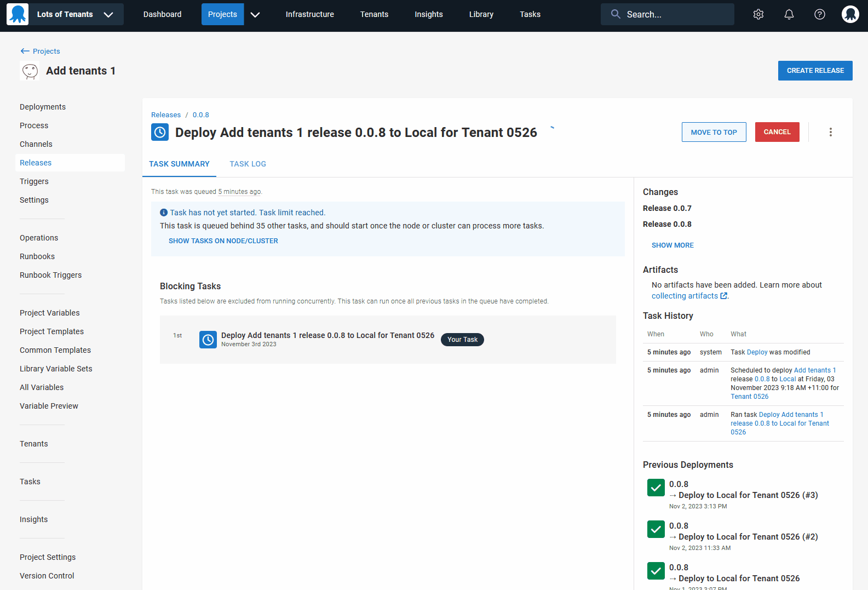Screen dimensions: 868x590
Task: Open the Lots of Tenants space switcher
Action: tap(74, 14)
